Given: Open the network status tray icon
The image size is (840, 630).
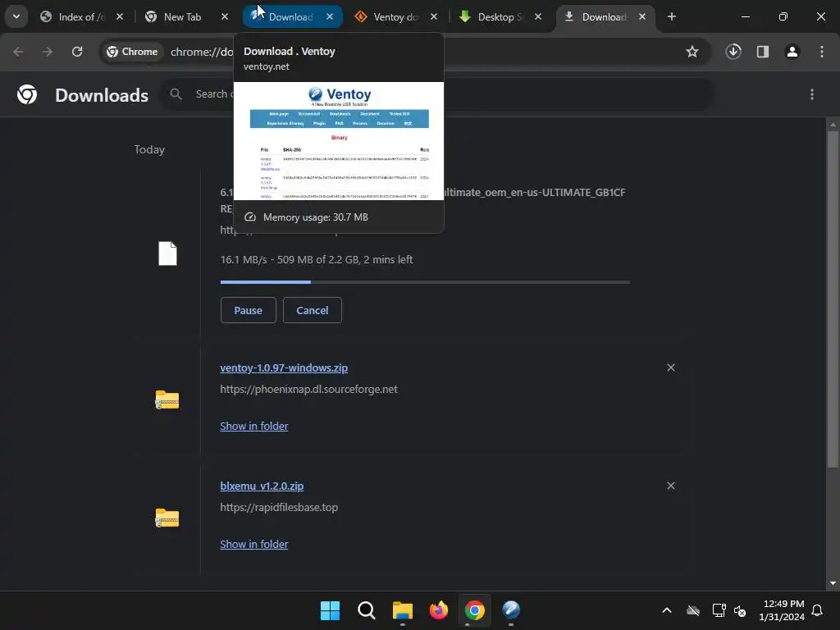Looking at the screenshot, I should coord(719,610).
